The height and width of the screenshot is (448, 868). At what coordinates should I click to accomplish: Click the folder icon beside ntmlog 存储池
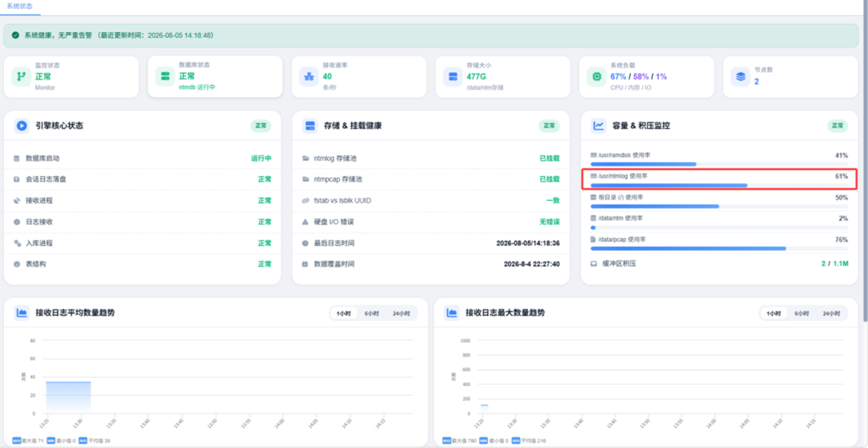pos(305,158)
